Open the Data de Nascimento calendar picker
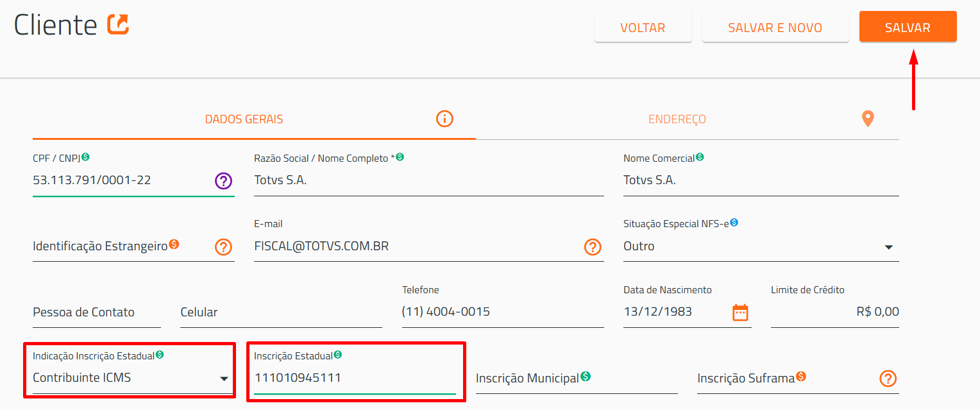 (x=740, y=312)
